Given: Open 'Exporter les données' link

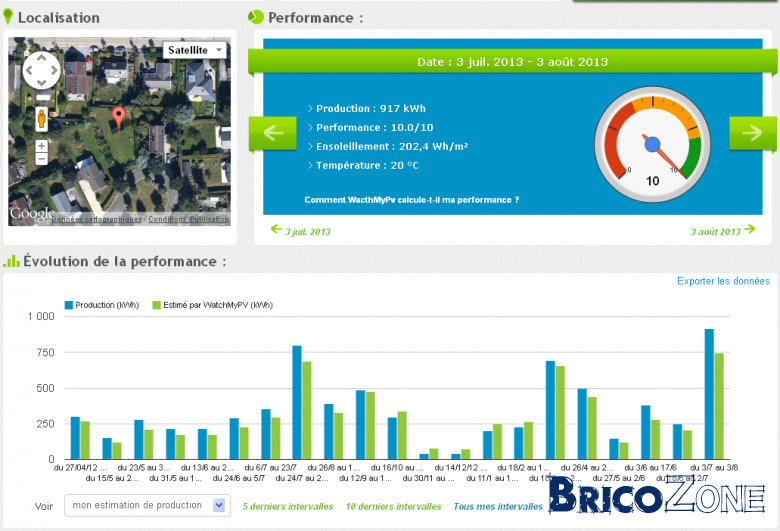Looking at the screenshot, I should [723, 281].
